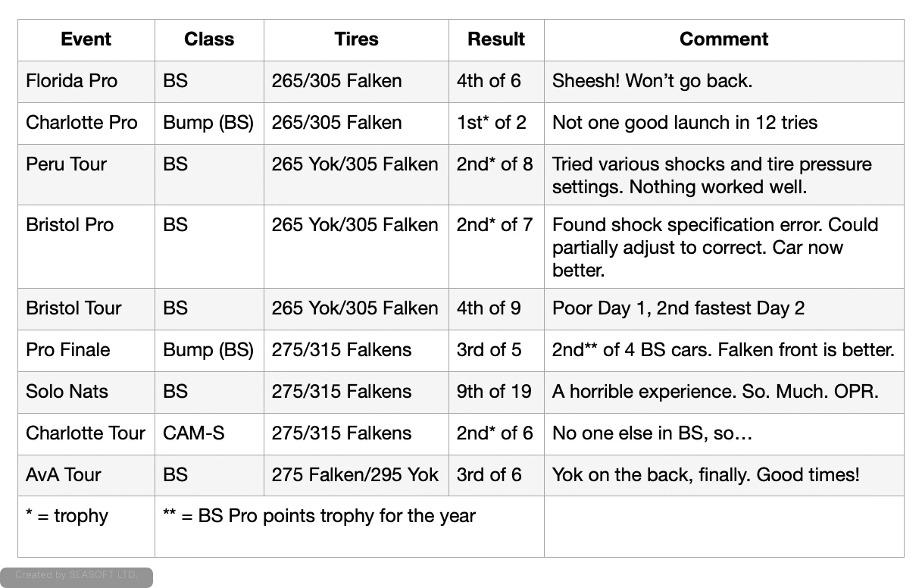Click the Peru Tour event cell
This screenshot has height=588, width=922.
click(67, 164)
